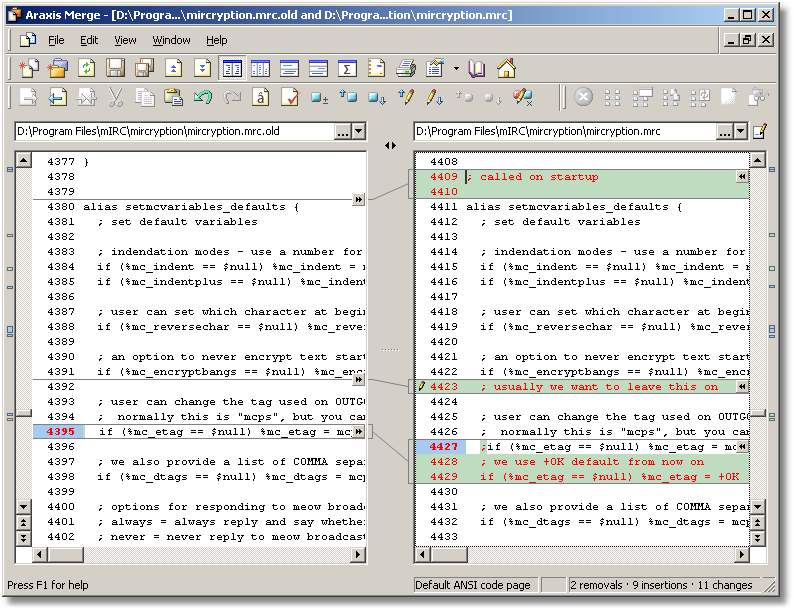
Task: Go to next bookmark (blue square down)
Action: pos(377,97)
